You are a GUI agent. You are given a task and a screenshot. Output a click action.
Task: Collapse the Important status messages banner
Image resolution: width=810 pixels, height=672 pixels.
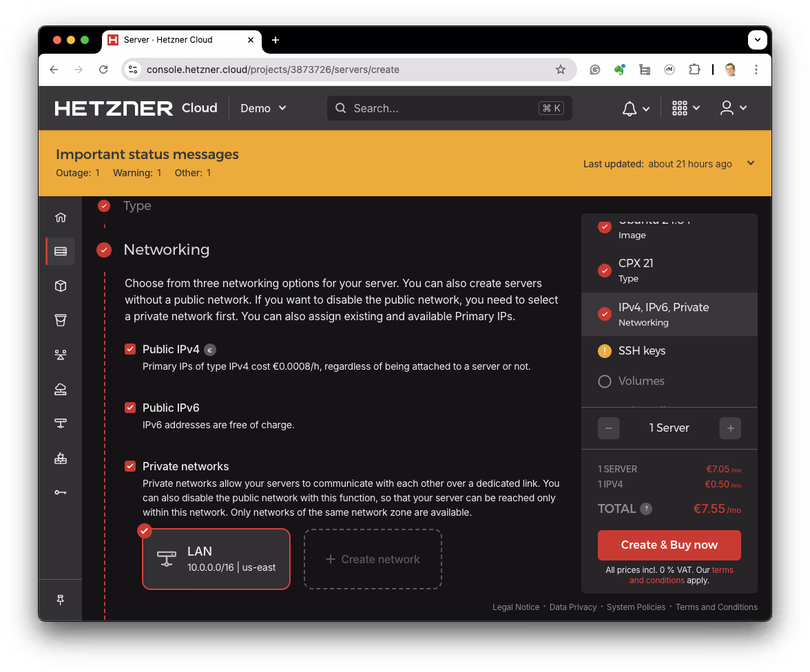pos(750,163)
